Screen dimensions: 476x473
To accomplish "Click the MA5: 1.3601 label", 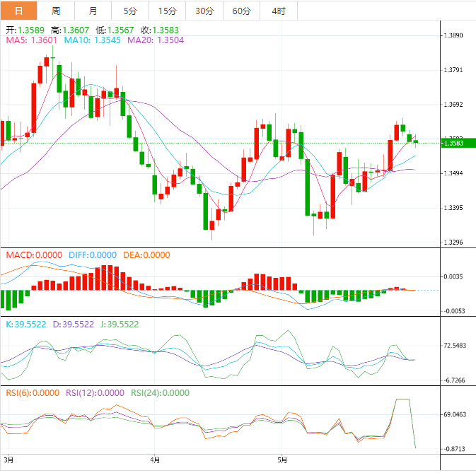I will 32,40.
